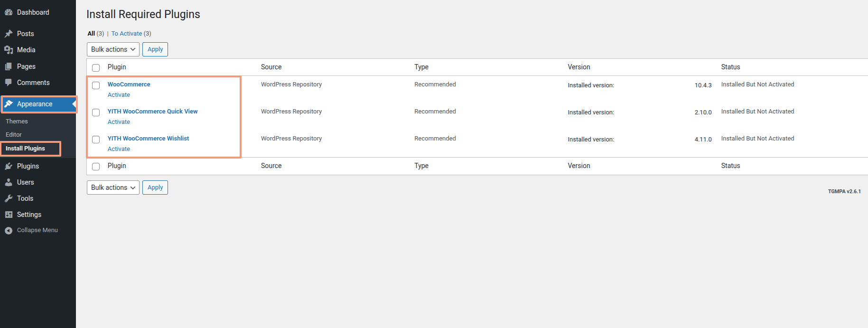
Task: Check the WooCommerce plugin checkbox
Action: (96, 85)
